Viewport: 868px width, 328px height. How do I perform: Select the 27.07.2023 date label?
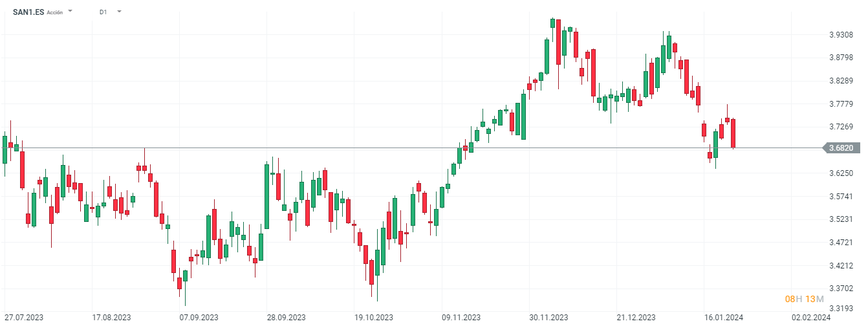coord(24,318)
